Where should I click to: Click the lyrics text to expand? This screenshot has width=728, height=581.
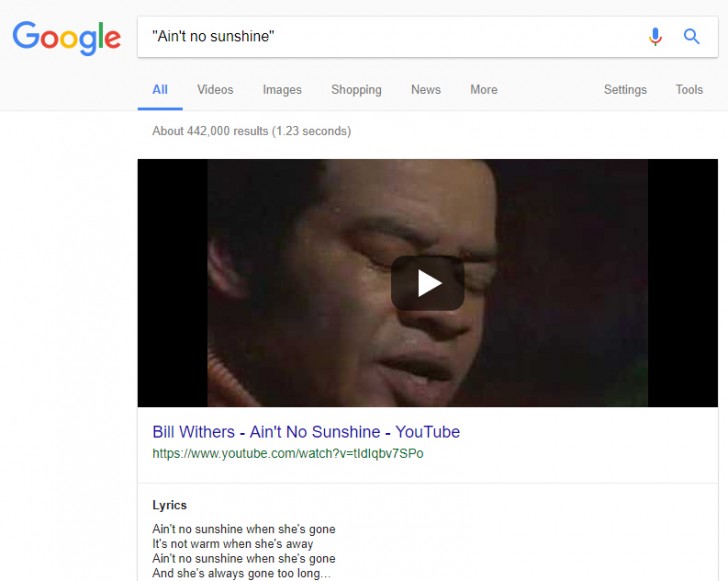click(244, 551)
